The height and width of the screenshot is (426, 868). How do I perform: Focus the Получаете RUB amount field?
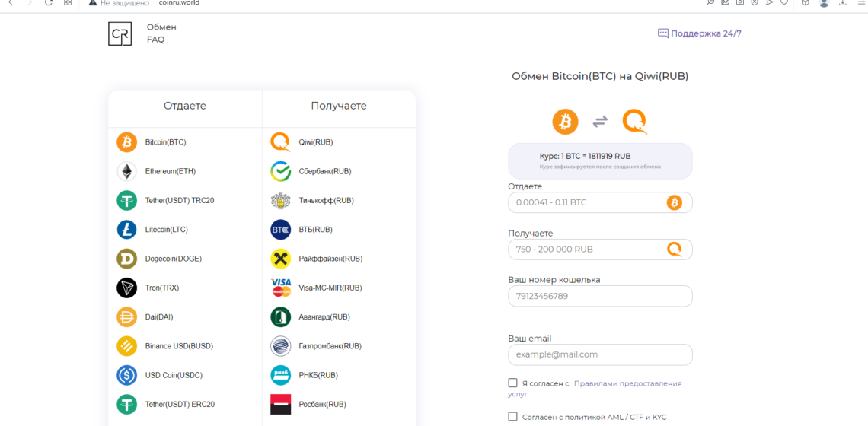point(600,249)
